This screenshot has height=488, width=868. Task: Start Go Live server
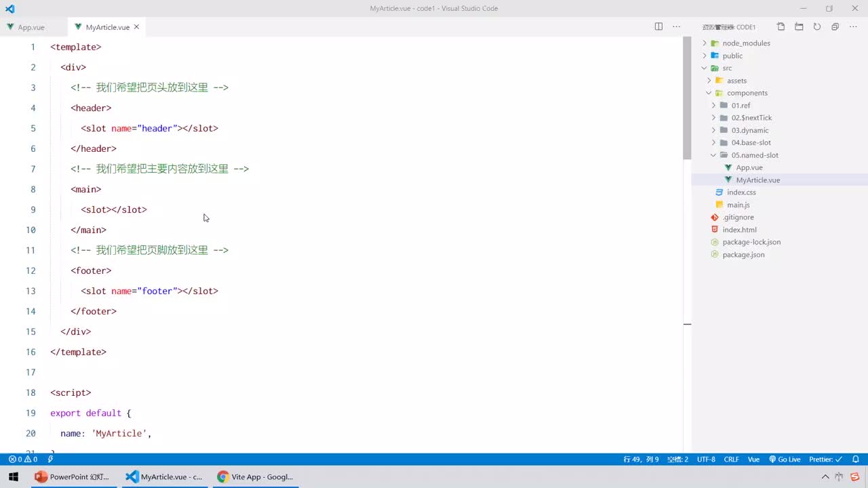[785, 460]
